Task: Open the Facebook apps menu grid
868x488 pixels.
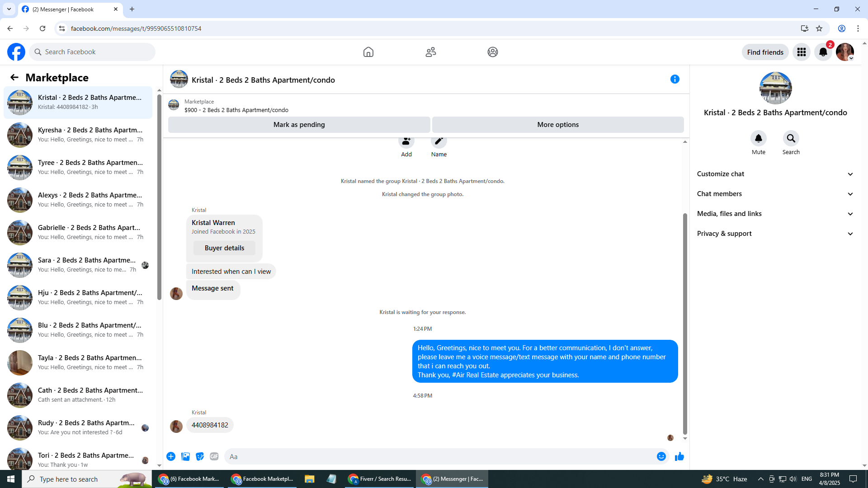Action: (x=801, y=52)
